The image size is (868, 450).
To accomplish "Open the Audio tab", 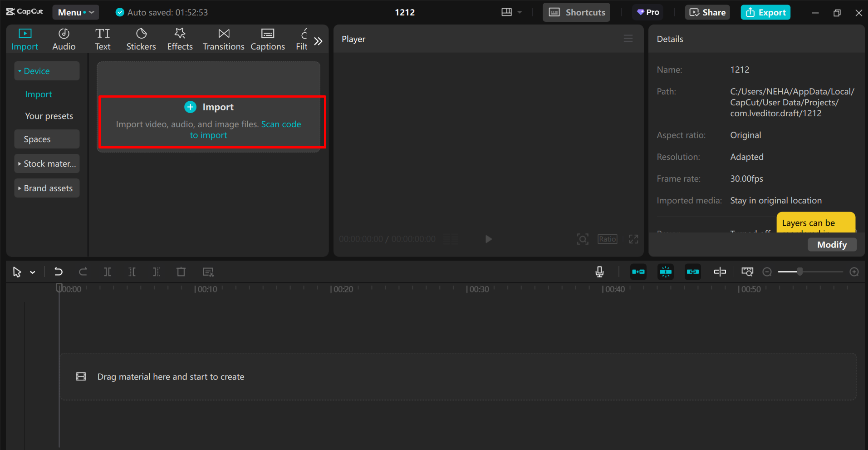I will click(64, 40).
